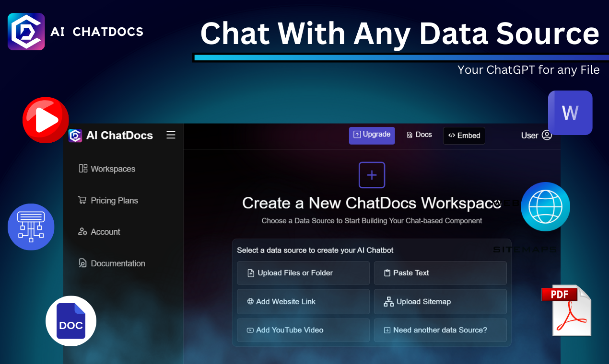609x364 pixels.
Task: Click the red PDF file icon
Action: click(x=566, y=310)
